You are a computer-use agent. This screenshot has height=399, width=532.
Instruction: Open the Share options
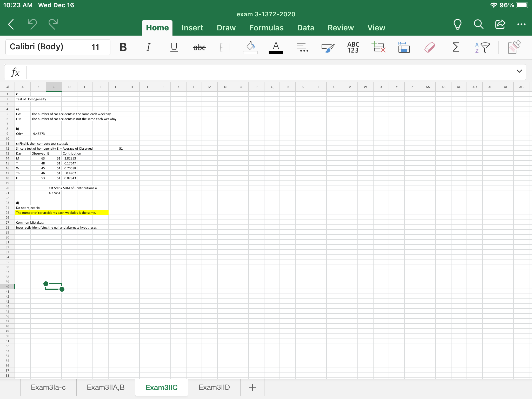coord(500,24)
